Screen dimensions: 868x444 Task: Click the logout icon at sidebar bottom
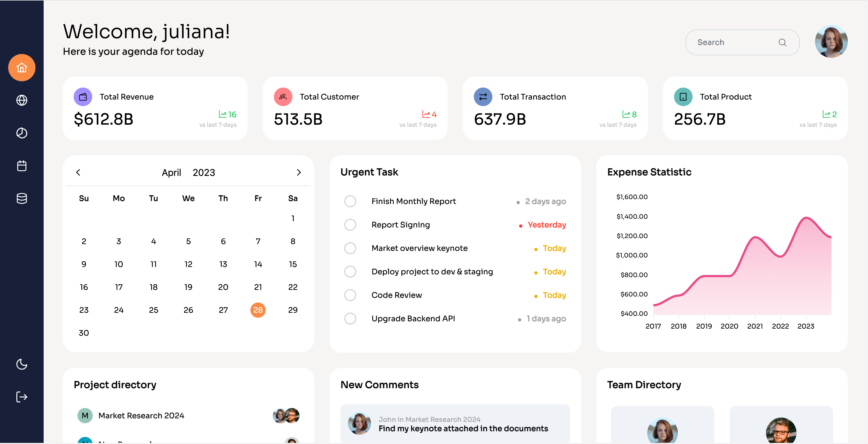click(x=22, y=397)
